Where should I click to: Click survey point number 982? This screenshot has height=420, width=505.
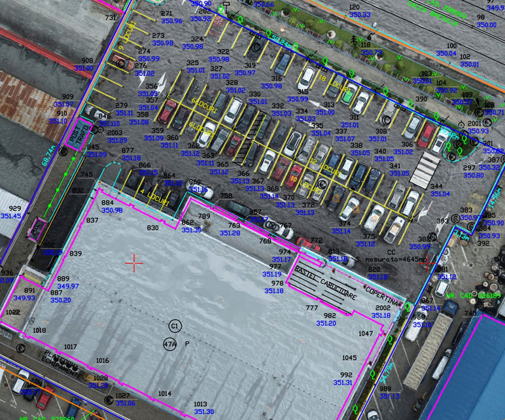click(x=330, y=315)
